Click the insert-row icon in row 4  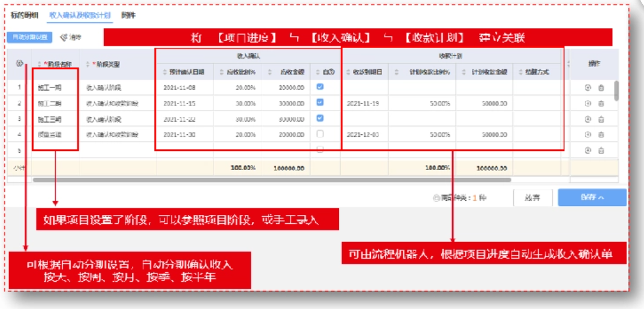point(588,134)
